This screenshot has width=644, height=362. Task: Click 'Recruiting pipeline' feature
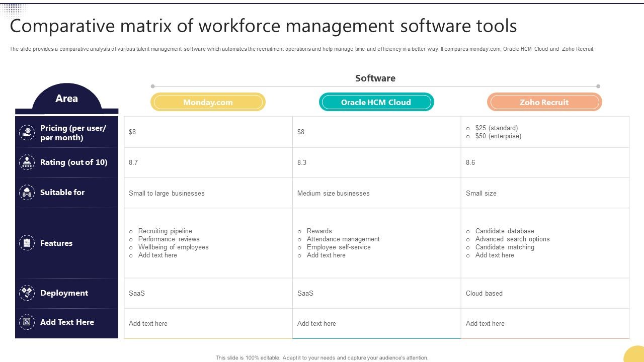pos(165,231)
